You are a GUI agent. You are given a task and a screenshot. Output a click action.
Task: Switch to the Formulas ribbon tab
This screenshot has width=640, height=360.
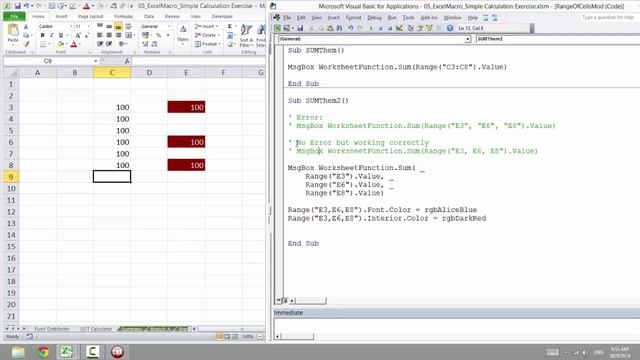(x=123, y=16)
